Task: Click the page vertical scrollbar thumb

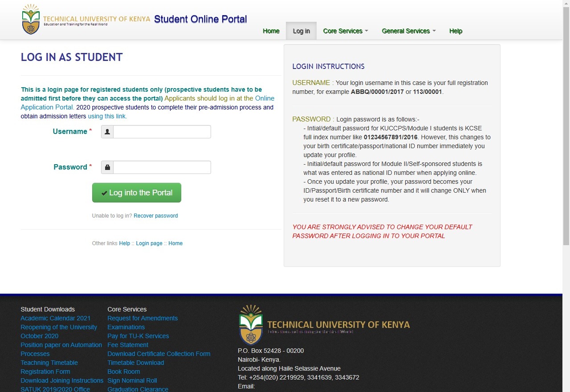Action: [566, 126]
